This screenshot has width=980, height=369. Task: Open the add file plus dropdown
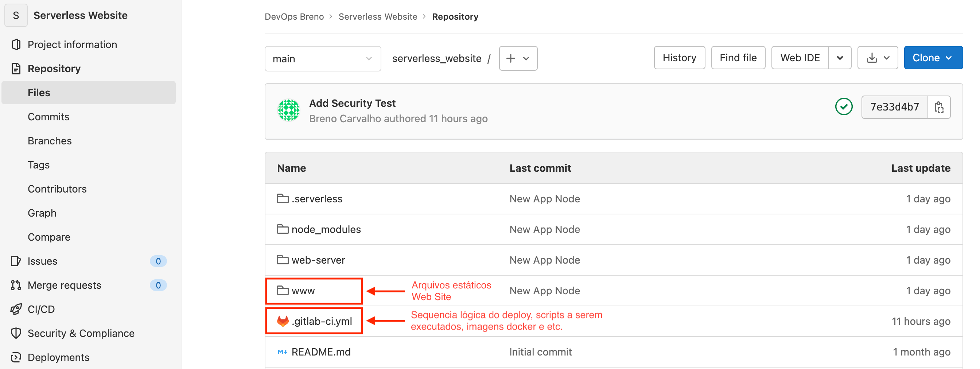[x=518, y=59]
